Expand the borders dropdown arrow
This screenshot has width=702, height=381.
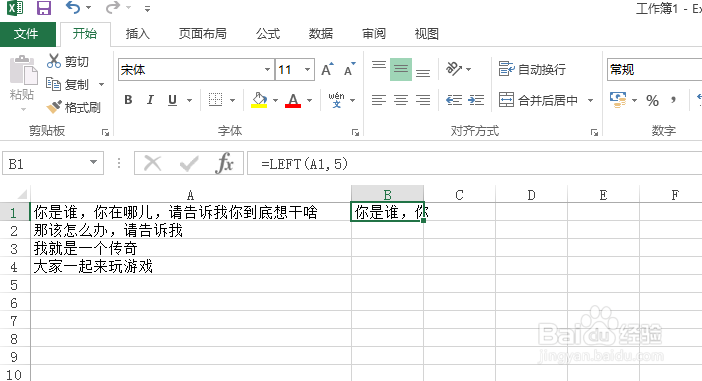point(232,100)
